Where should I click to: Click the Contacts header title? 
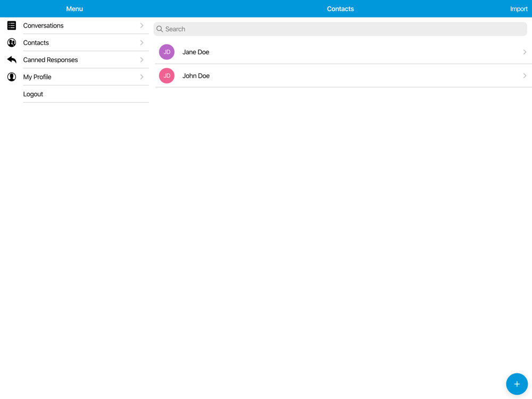pos(340,9)
